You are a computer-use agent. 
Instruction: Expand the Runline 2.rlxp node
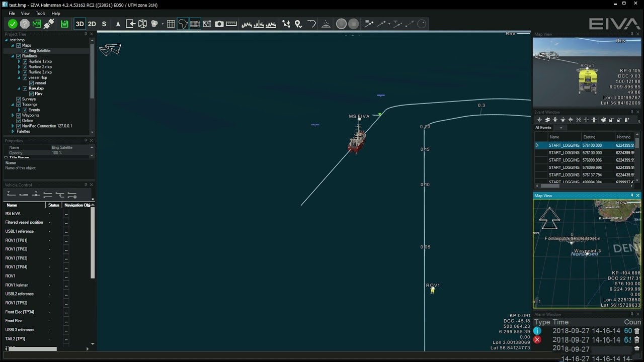coord(19,67)
